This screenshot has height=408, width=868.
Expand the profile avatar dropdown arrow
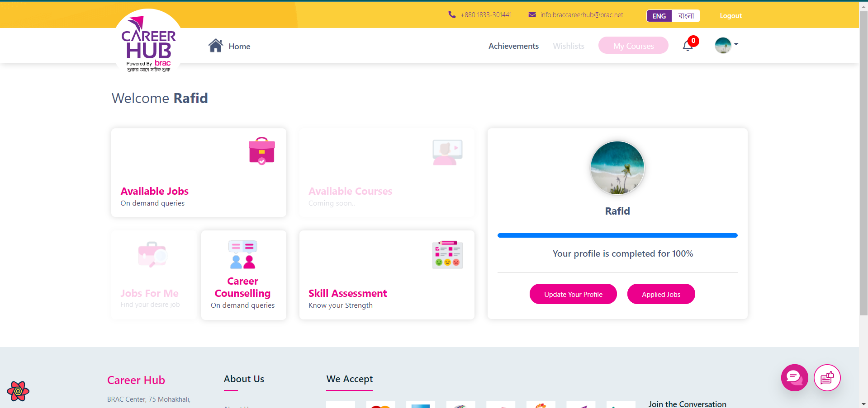coord(736,44)
